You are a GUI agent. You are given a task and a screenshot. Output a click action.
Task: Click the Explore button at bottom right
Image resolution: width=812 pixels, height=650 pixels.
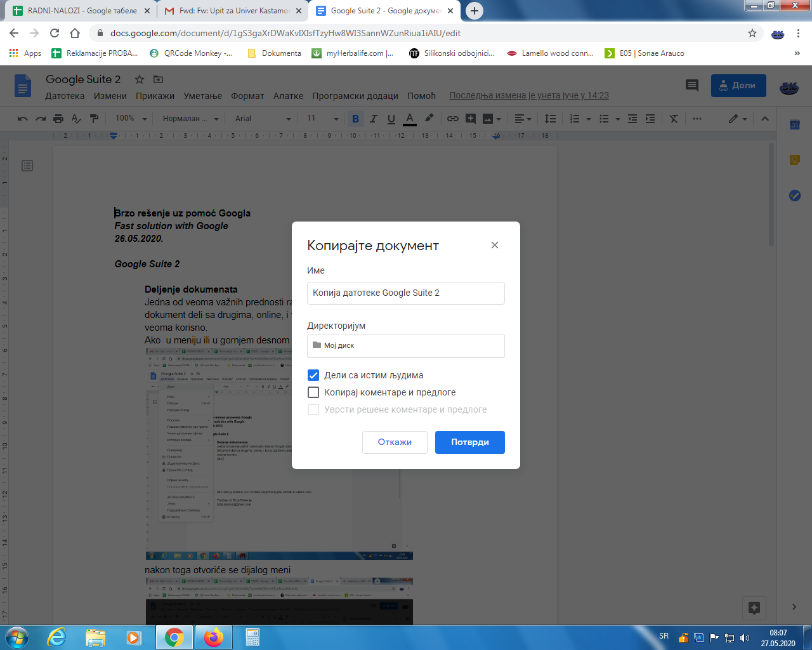754,607
